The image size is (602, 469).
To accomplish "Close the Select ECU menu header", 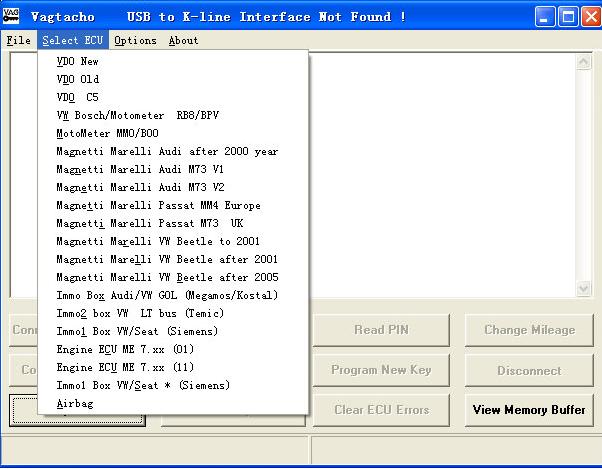I will point(73,40).
